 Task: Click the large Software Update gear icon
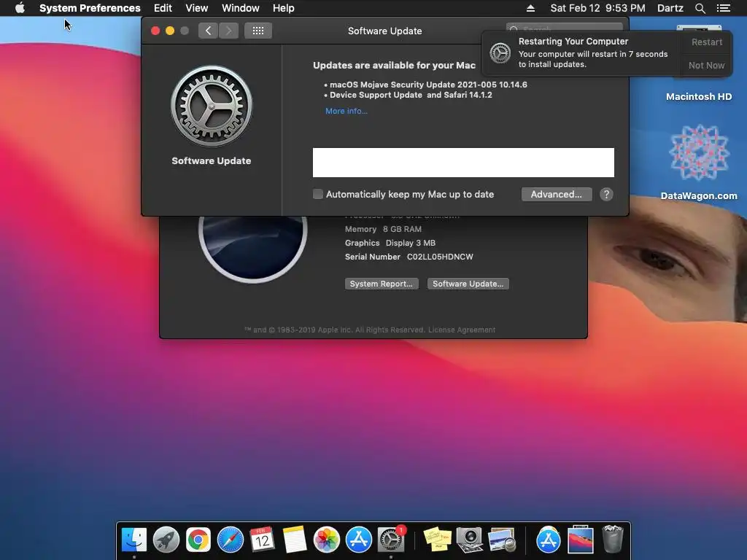point(212,106)
